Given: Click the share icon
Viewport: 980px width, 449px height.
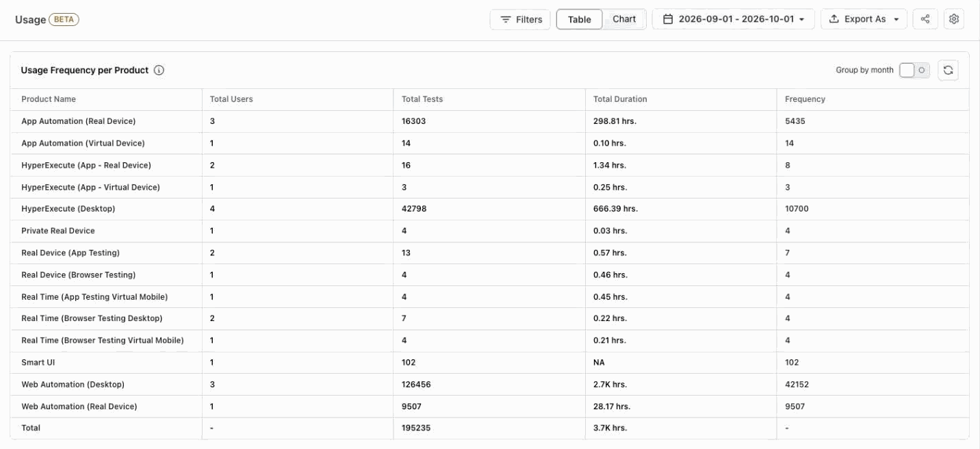Looking at the screenshot, I should (x=925, y=19).
